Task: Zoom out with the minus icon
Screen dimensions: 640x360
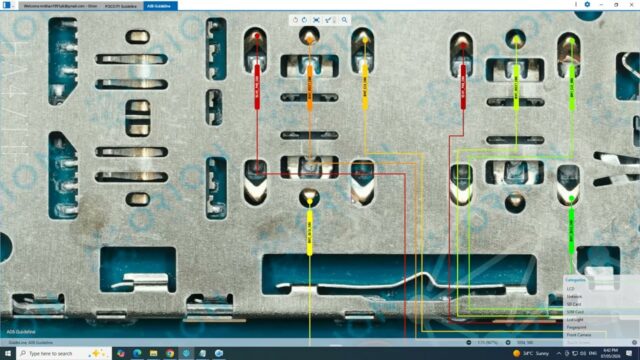Action: click(x=469, y=342)
